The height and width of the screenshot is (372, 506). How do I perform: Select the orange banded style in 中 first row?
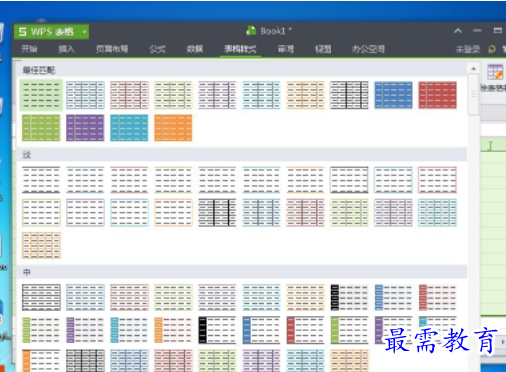305,297
